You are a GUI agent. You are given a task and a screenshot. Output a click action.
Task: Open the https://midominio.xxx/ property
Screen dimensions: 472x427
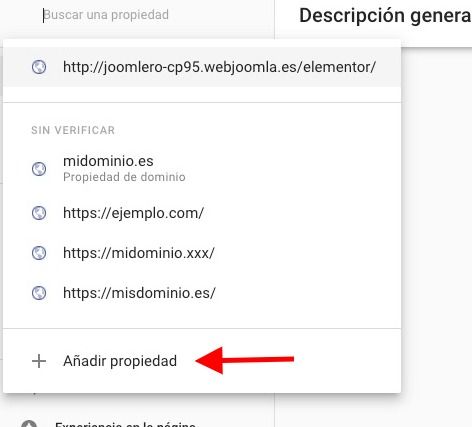coord(202,253)
